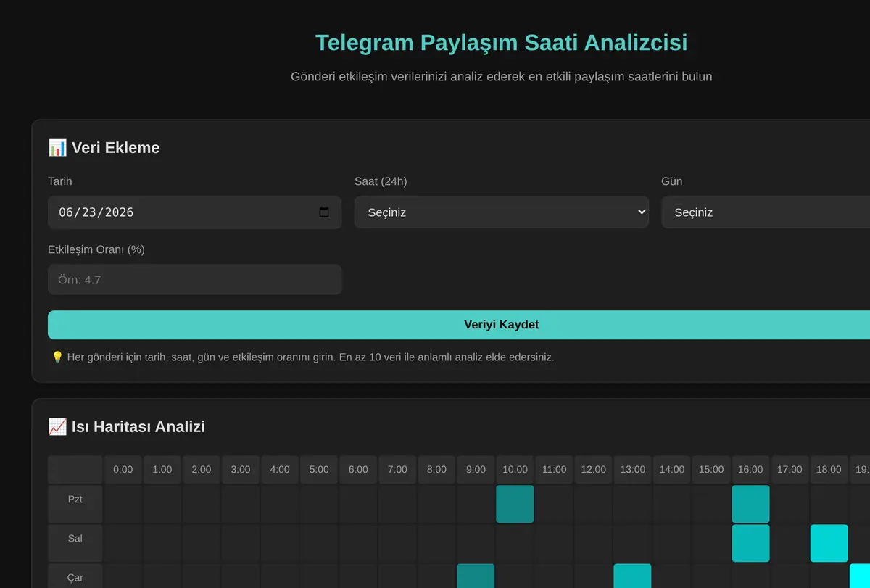Click the Pzt row label

click(75, 504)
